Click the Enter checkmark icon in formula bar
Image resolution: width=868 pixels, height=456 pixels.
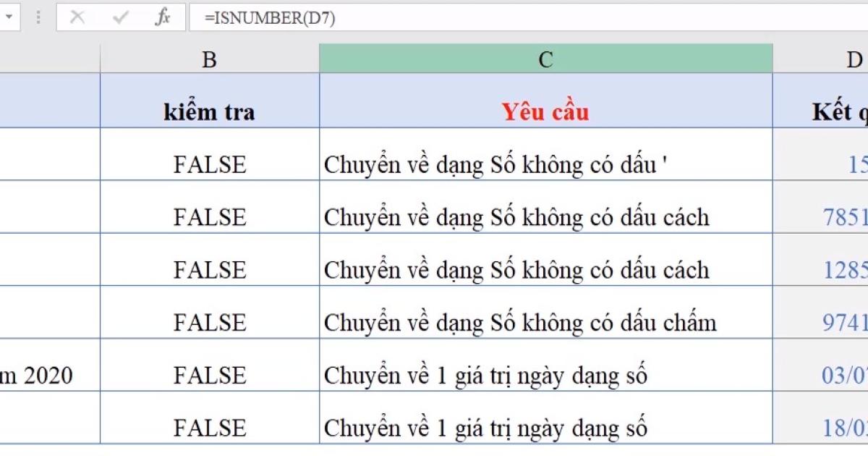(x=120, y=17)
